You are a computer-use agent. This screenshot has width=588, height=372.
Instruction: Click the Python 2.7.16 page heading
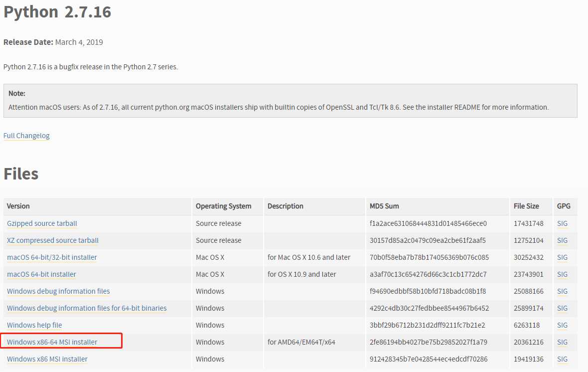pyautogui.click(x=57, y=11)
